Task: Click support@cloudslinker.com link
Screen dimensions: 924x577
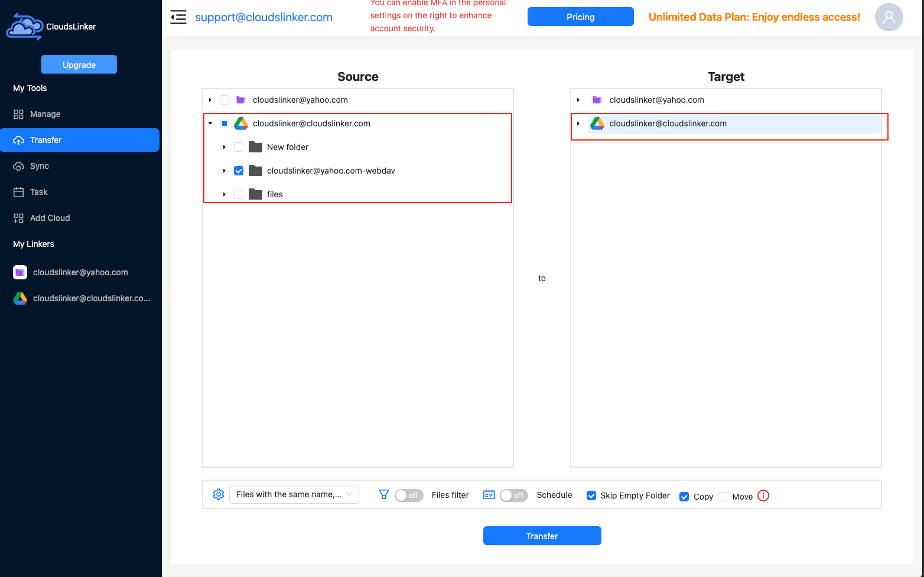Action: (x=263, y=17)
